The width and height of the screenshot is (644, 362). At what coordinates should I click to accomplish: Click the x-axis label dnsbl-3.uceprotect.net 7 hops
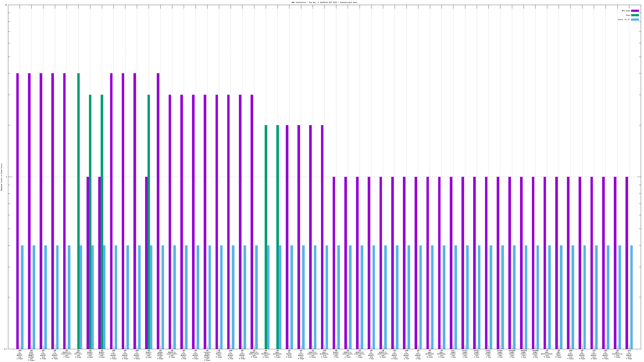(67, 354)
